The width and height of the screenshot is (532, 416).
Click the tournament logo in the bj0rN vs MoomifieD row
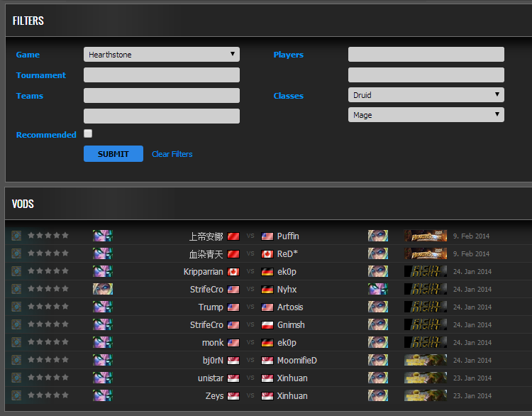click(x=425, y=360)
